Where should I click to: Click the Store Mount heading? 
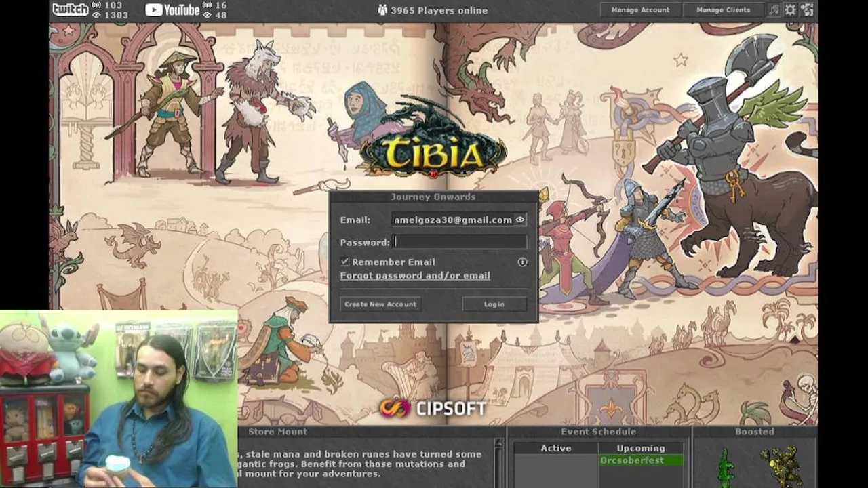point(277,432)
